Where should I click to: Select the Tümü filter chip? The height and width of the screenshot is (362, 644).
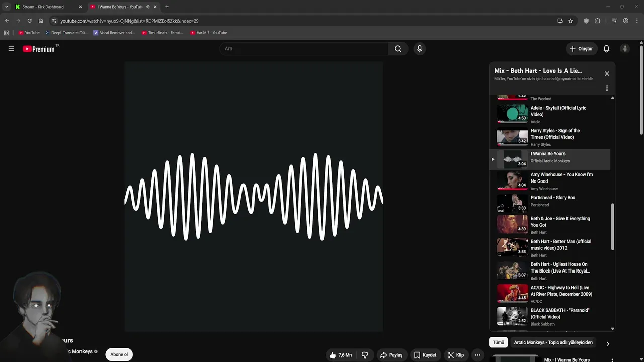point(498,342)
